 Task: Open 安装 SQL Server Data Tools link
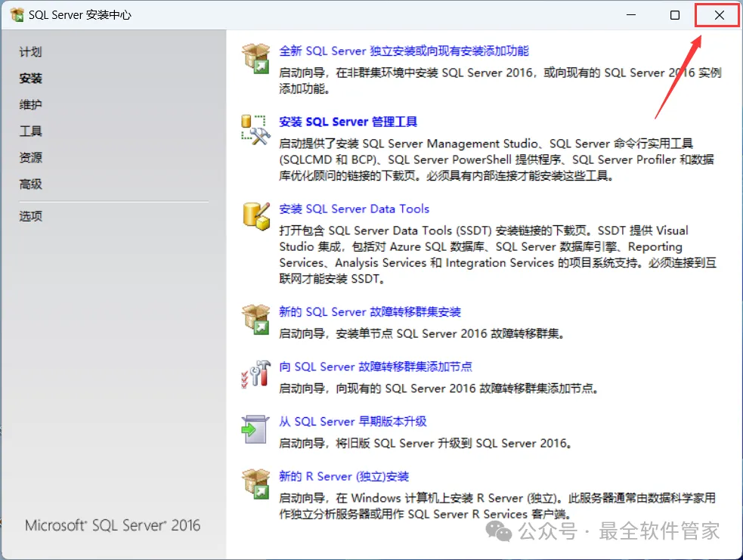click(x=354, y=209)
